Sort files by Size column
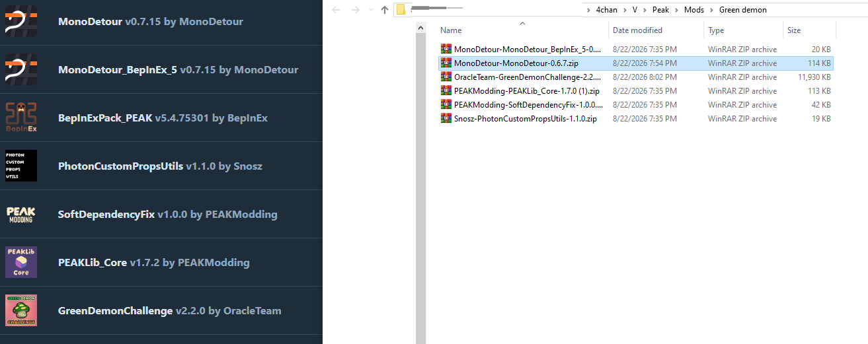This screenshot has height=344, width=868. click(810, 30)
